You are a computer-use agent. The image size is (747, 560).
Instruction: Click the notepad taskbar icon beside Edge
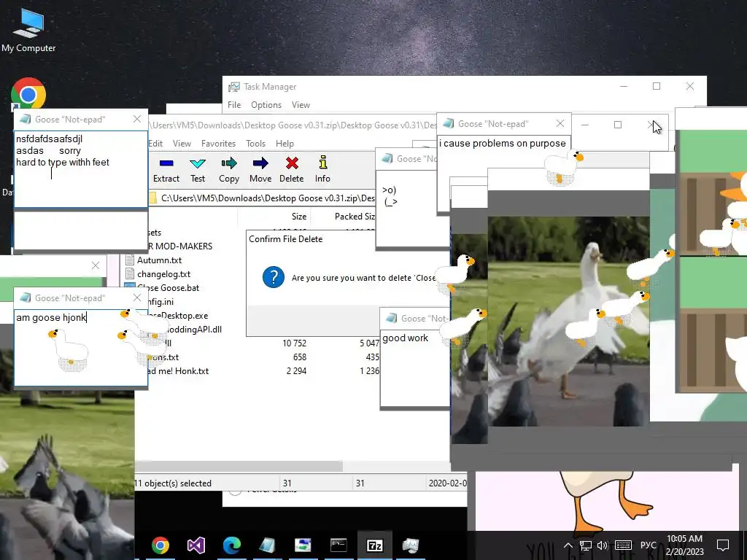click(x=267, y=545)
